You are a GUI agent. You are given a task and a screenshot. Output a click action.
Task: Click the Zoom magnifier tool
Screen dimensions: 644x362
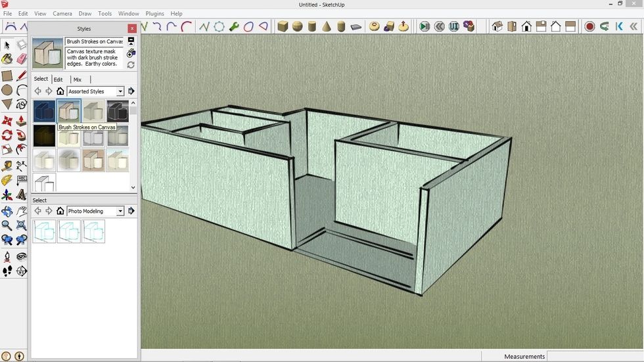click(x=7, y=225)
